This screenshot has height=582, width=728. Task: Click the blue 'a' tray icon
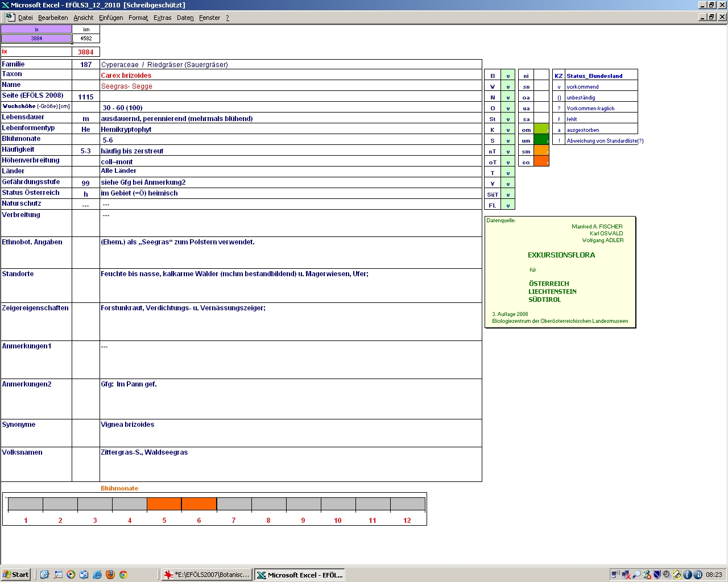coord(698,575)
